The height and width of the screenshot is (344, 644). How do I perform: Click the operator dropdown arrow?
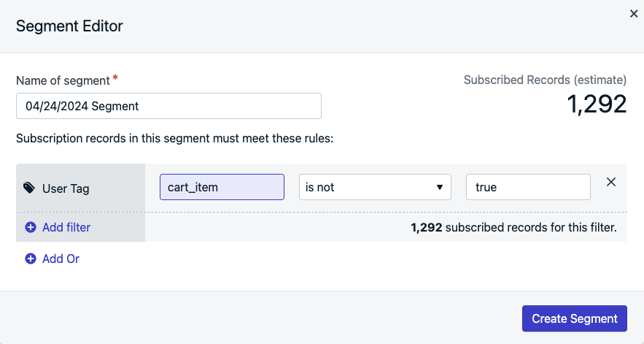440,187
